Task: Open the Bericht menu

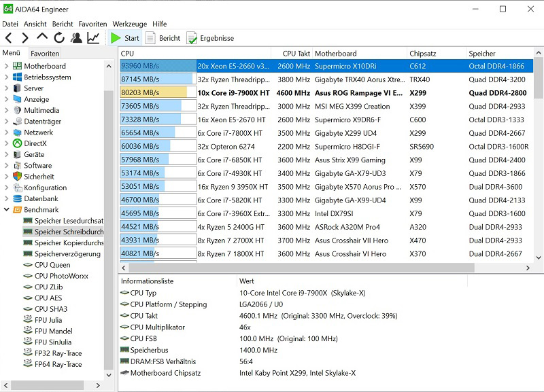Action: (x=63, y=24)
